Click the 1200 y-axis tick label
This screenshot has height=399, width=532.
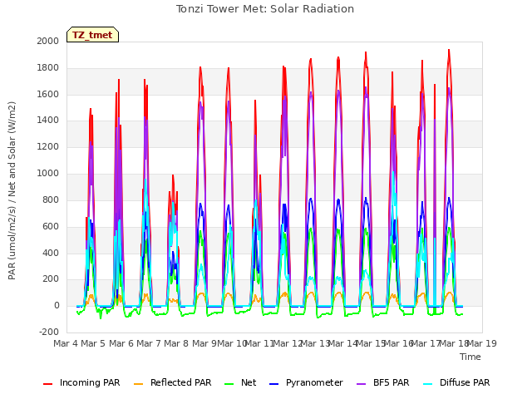pos(48,147)
